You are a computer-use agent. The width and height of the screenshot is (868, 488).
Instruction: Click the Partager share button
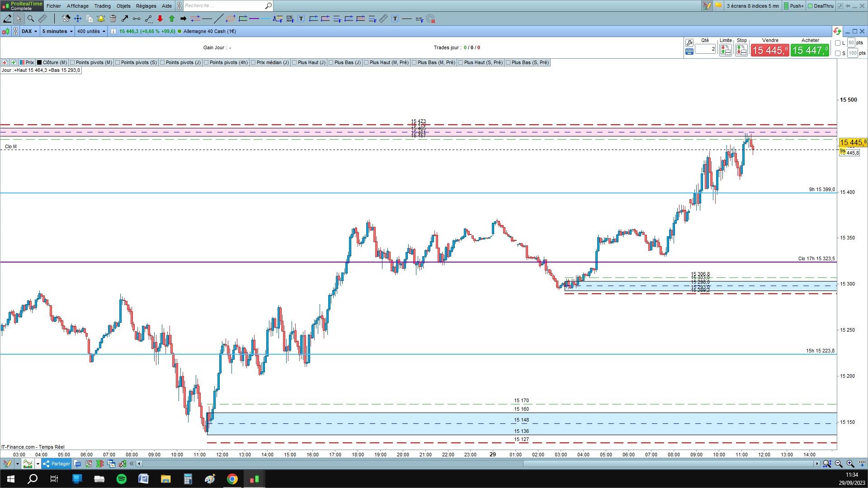[x=57, y=464]
